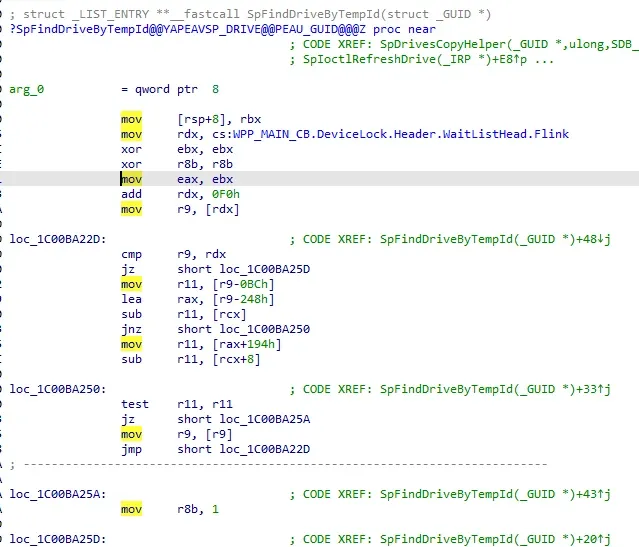Select operand 'r11, [rax+194h]'
639x547 pixels.
pyautogui.click(x=229, y=344)
